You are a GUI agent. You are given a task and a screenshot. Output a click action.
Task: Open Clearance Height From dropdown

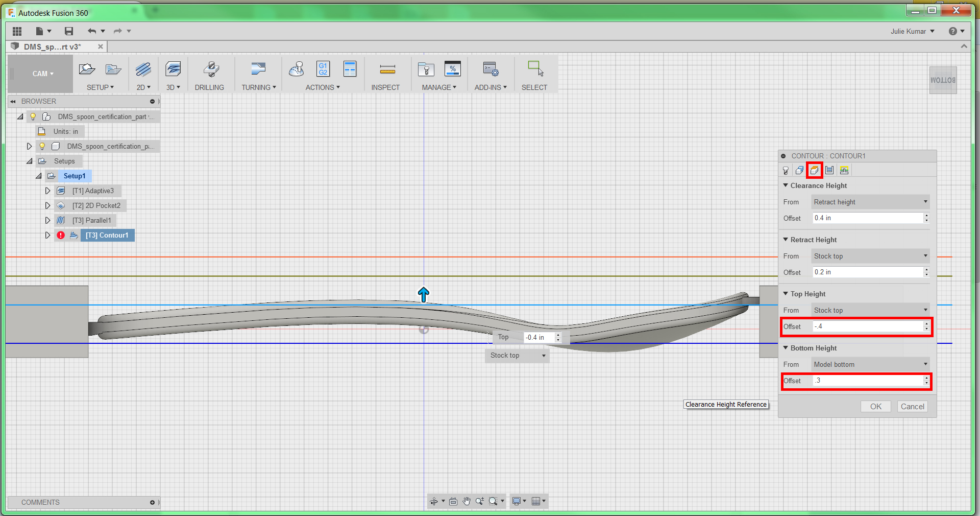point(870,202)
